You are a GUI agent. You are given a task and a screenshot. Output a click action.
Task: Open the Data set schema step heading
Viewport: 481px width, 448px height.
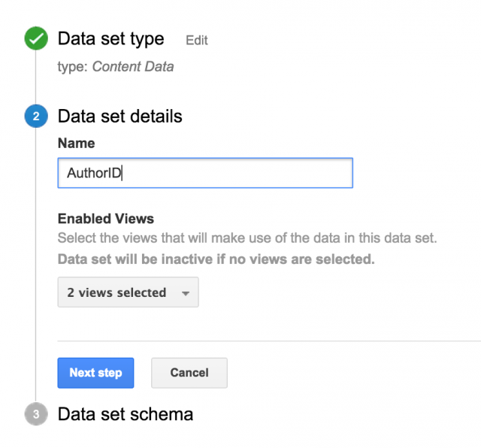pyautogui.click(x=126, y=414)
